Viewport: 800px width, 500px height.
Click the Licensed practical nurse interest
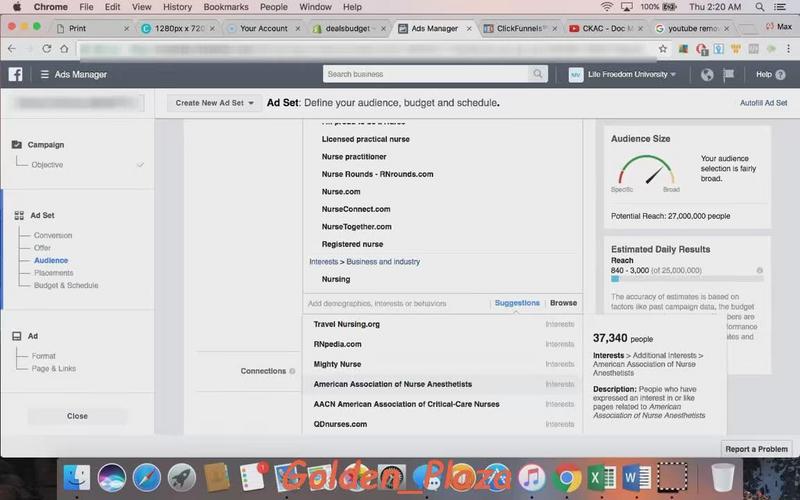point(365,139)
